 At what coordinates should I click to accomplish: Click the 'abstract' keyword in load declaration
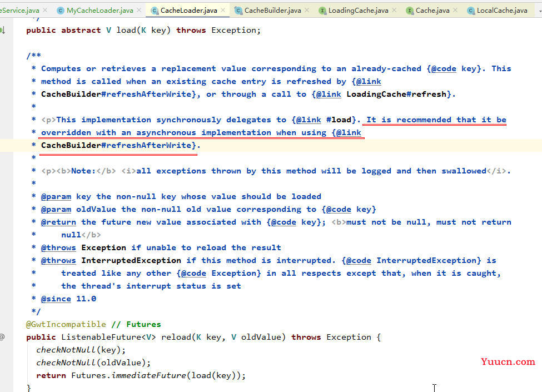(81, 31)
